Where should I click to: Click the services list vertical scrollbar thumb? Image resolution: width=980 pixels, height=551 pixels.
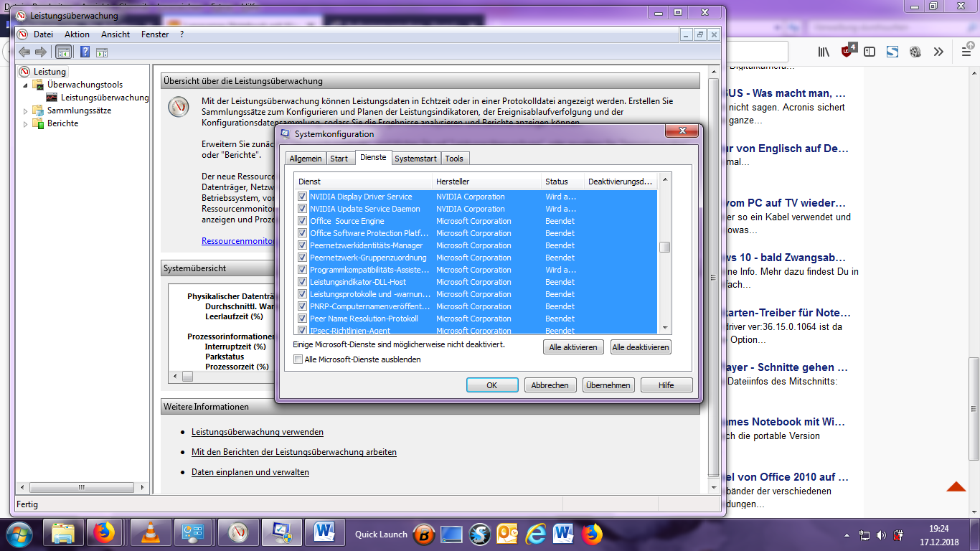665,247
